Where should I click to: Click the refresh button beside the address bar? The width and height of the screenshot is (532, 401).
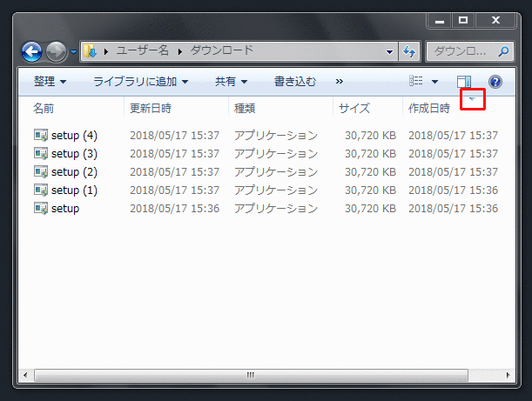coord(409,51)
